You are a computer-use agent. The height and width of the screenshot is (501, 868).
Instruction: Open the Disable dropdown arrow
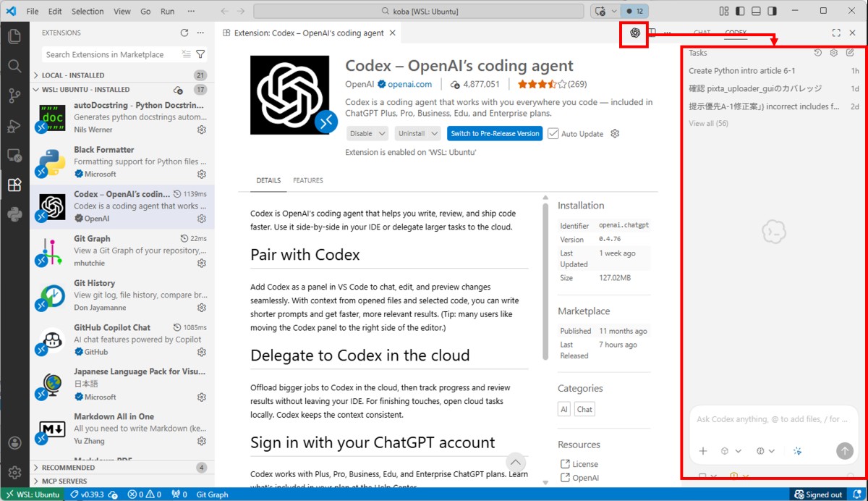tap(381, 134)
